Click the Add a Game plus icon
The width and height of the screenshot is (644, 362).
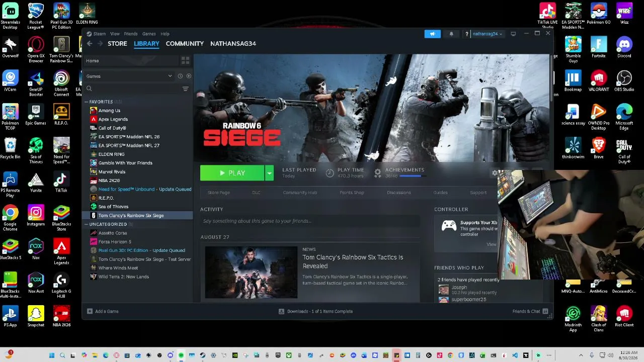click(x=90, y=311)
